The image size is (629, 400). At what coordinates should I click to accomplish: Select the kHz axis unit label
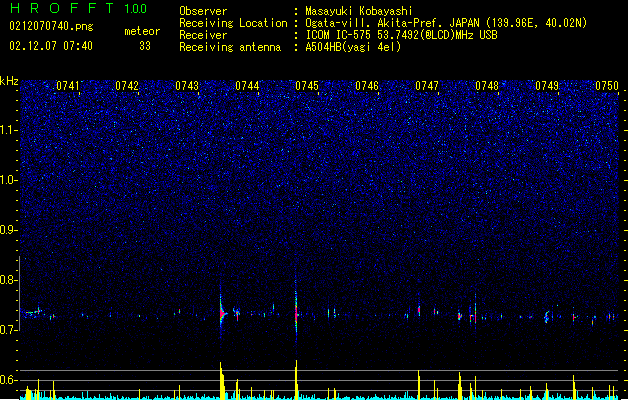[9, 81]
